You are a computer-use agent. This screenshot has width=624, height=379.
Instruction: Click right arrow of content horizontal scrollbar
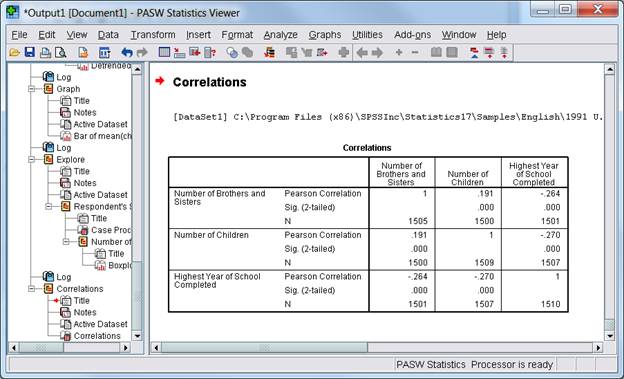pyautogui.click(x=598, y=348)
